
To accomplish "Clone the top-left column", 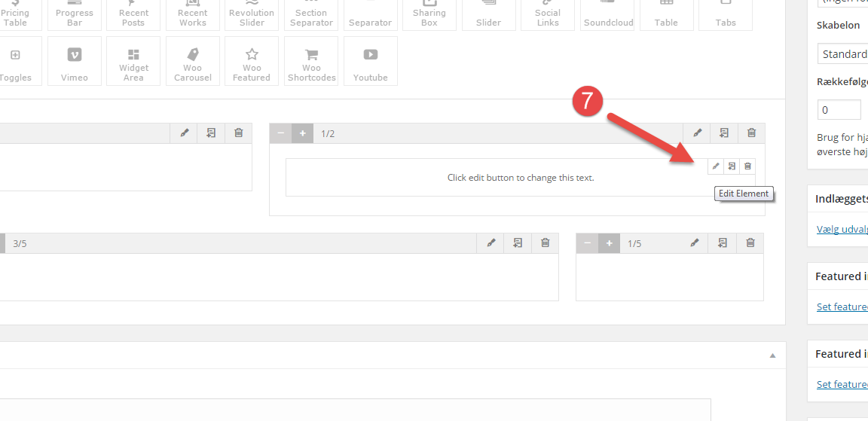I will point(211,133).
